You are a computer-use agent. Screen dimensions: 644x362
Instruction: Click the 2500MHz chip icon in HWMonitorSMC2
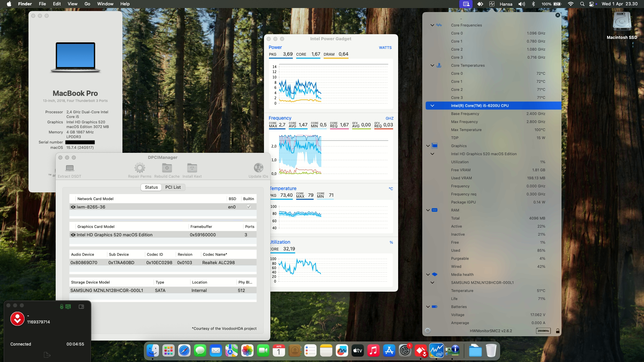pos(543,331)
